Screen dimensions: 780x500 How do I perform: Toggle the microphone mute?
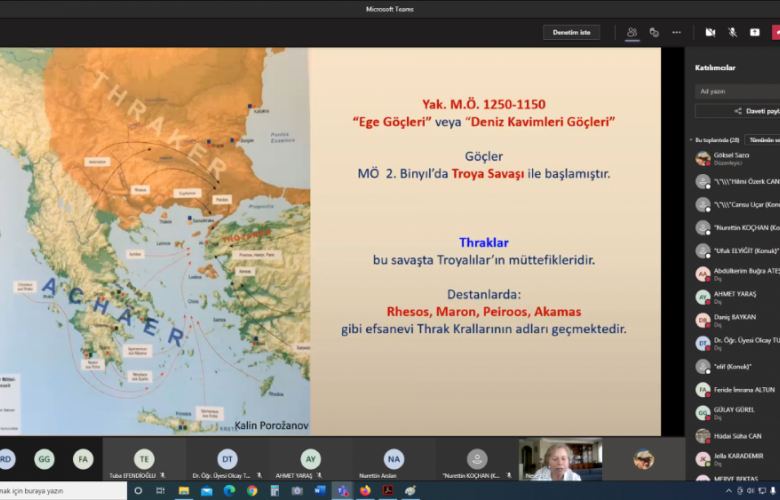point(732,32)
